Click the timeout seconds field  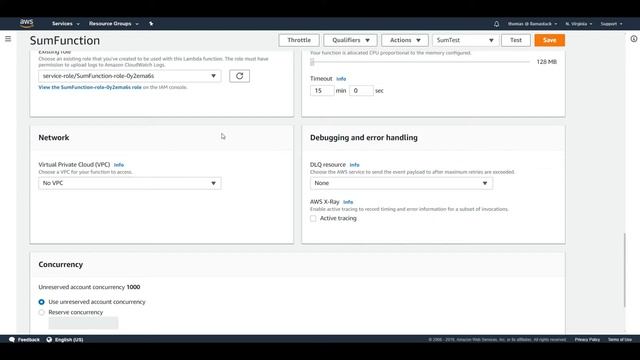point(361,91)
